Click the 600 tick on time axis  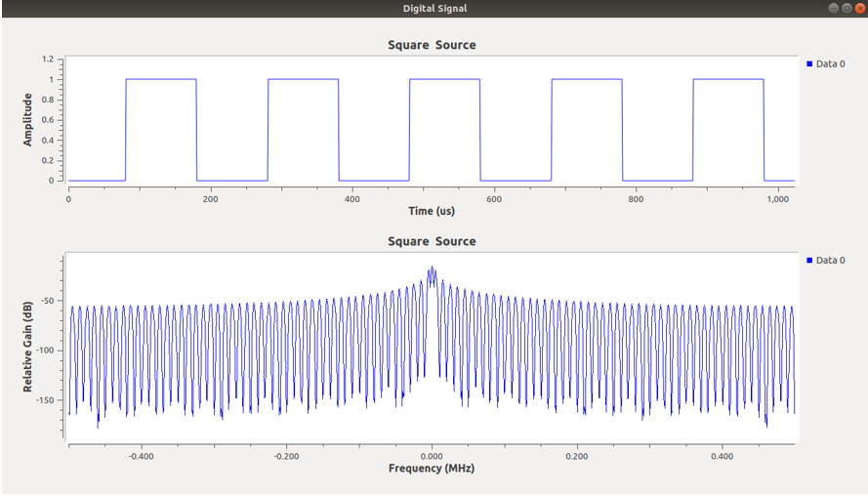tap(494, 199)
